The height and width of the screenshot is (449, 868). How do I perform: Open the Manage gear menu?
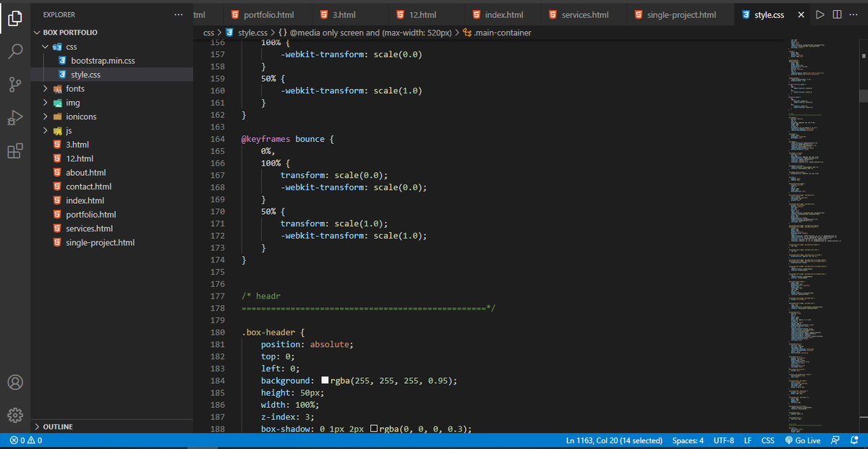(x=14, y=416)
